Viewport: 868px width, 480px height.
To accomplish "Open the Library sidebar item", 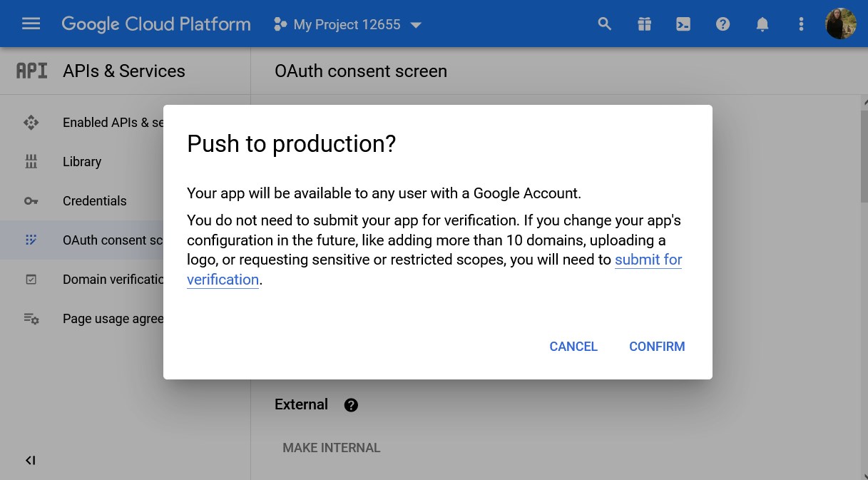I will tap(81, 162).
